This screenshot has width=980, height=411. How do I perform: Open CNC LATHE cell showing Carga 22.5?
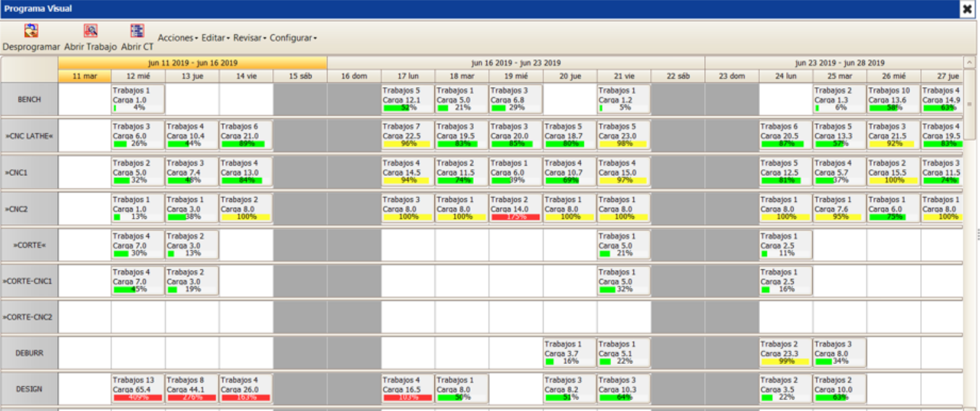coord(408,135)
